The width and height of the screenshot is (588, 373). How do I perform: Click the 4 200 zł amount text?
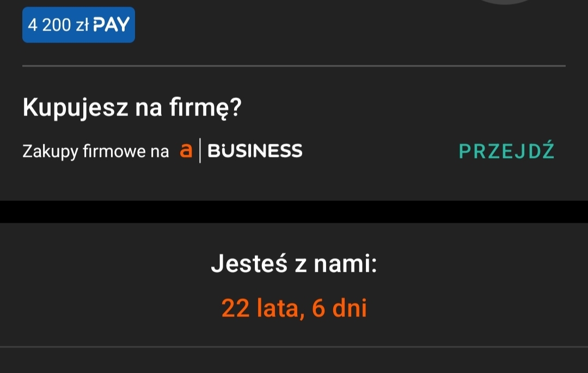(58, 25)
